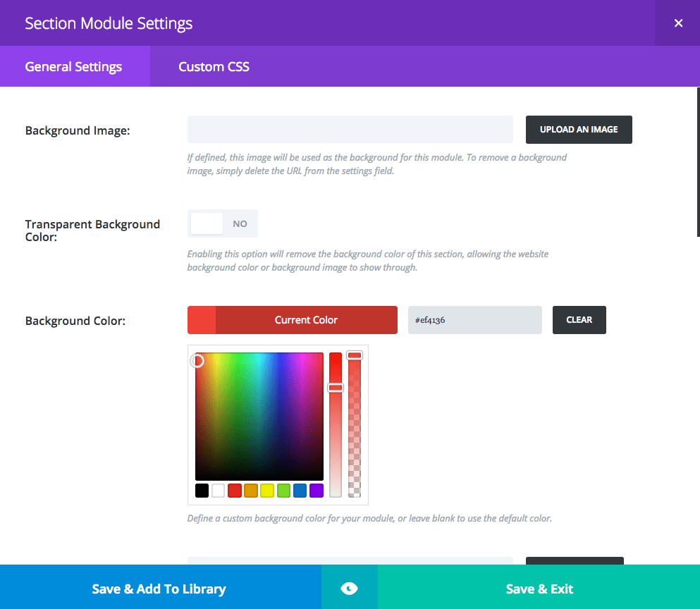Screen dimensions: 700x609
Task: Toggle the Transparent Background Color switch
Action: point(223,223)
